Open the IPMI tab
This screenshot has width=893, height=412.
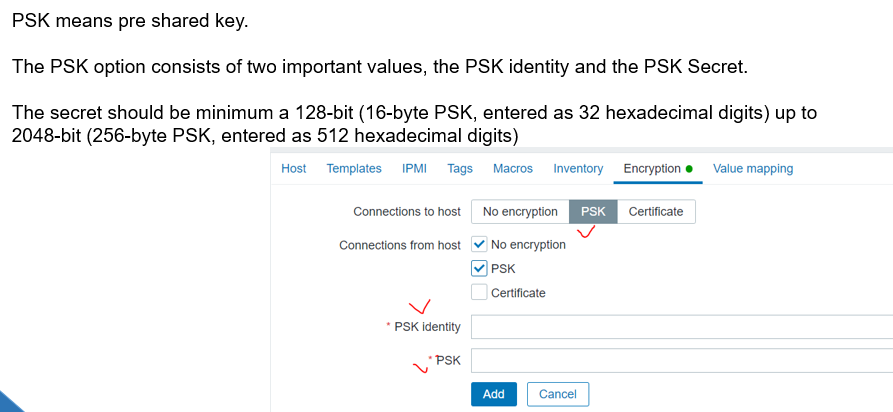414,169
